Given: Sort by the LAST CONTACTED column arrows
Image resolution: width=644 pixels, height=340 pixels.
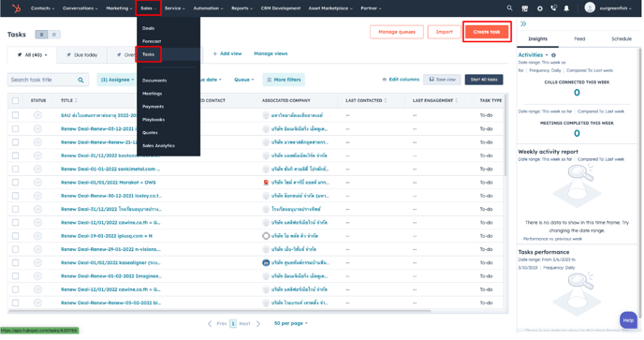Looking at the screenshot, I should 386,101.
